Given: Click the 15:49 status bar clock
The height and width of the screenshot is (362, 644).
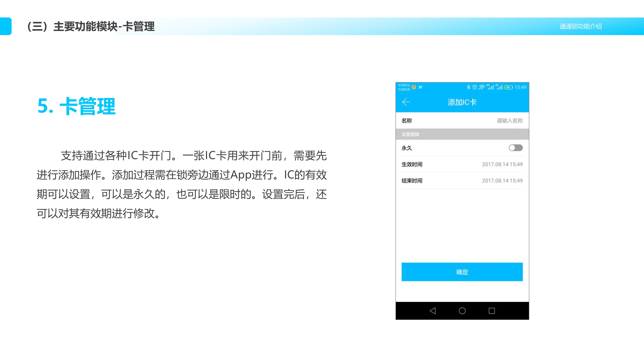Looking at the screenshot, I should click(520, 87).
